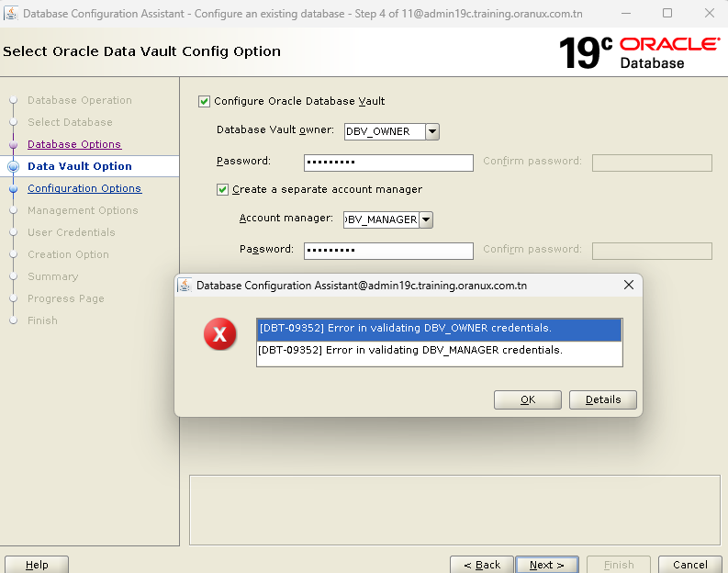Click the Java icon in error dialog title

click(x=185, y=286)
